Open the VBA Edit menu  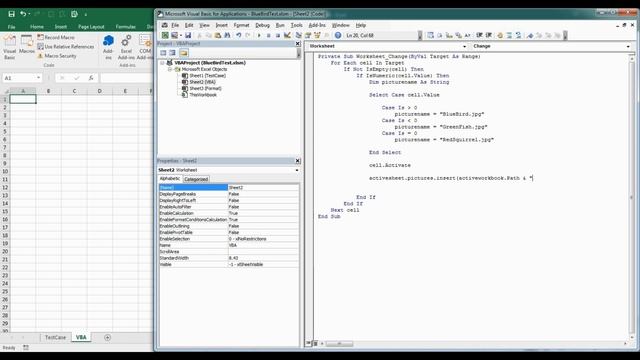coord(189,25)
